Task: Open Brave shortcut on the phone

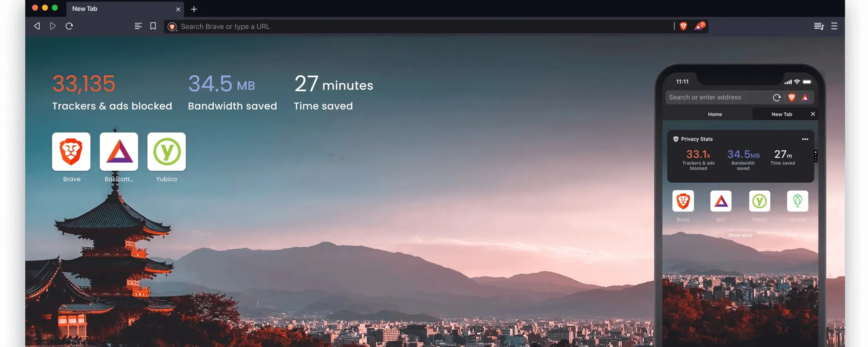Action: (x=683, y=201)
